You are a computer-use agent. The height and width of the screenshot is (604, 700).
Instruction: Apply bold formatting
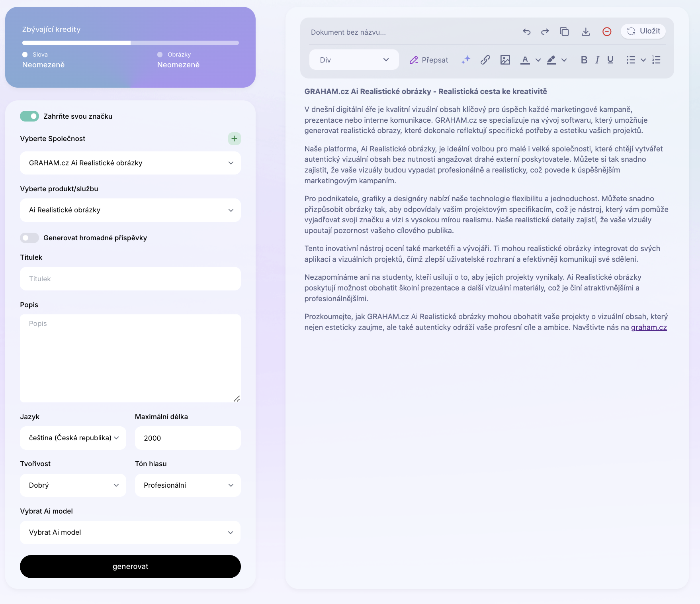tap(584, 60)
